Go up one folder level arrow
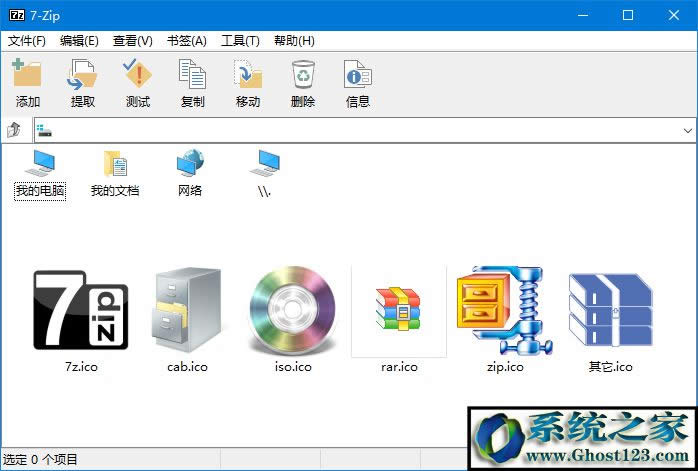Screen dimensions: 698x471 [14, 130]
